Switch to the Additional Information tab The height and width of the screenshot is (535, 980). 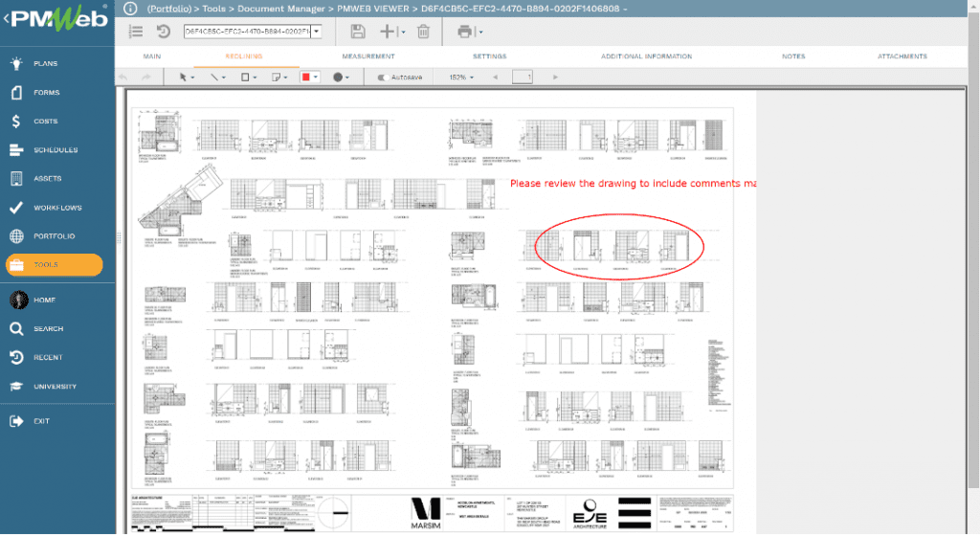click(646, 56)
